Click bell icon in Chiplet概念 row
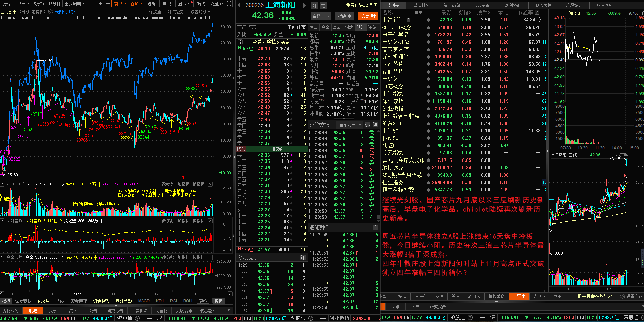Image resolution: width=644 pixels, height=322 pixels. (x=428, y=28)
